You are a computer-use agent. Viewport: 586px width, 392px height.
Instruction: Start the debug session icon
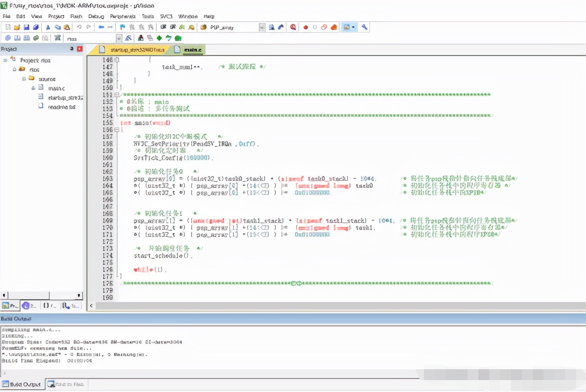click(294, 27)
